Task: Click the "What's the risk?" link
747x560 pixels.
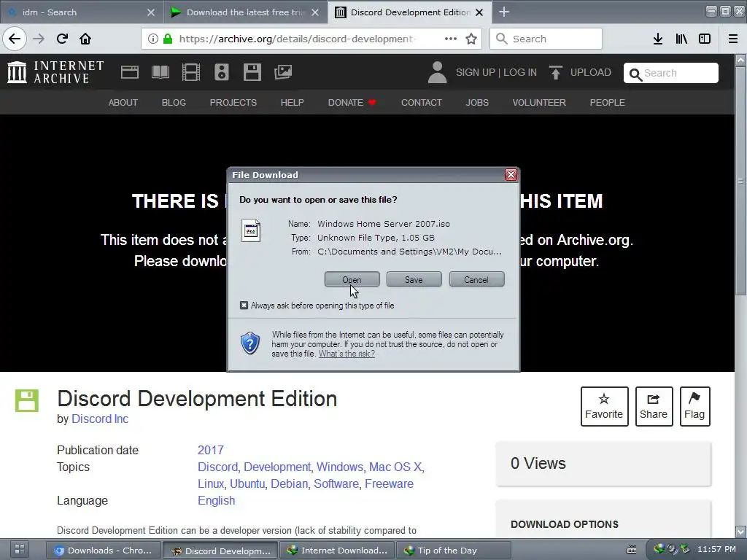Action: [x=347, y=354]
